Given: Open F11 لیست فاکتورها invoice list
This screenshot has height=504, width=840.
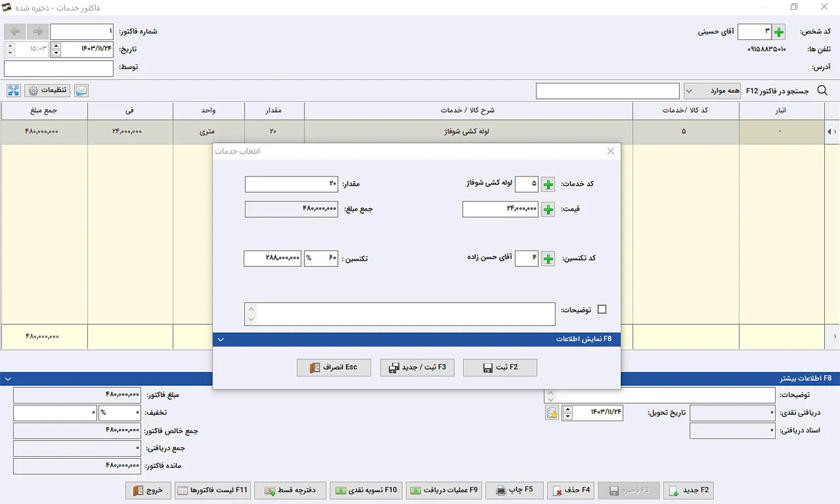Looking at the screenshot, I should [x=213, y=490].
